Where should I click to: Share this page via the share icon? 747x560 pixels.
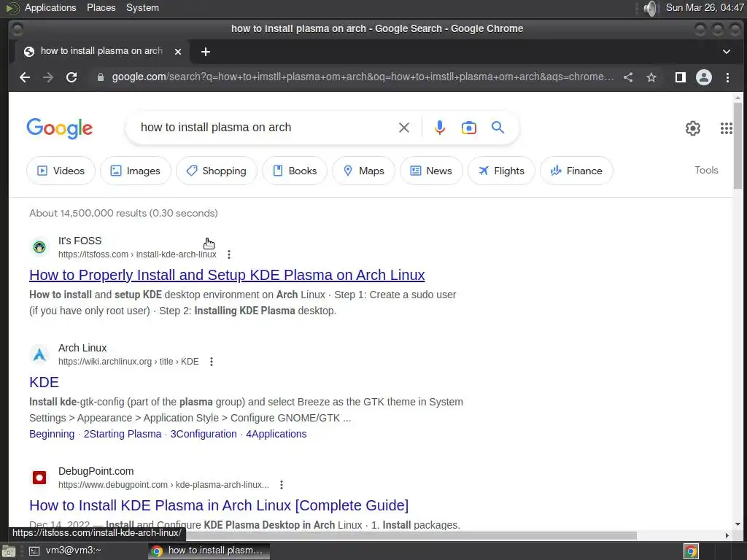tap(628, 77)
